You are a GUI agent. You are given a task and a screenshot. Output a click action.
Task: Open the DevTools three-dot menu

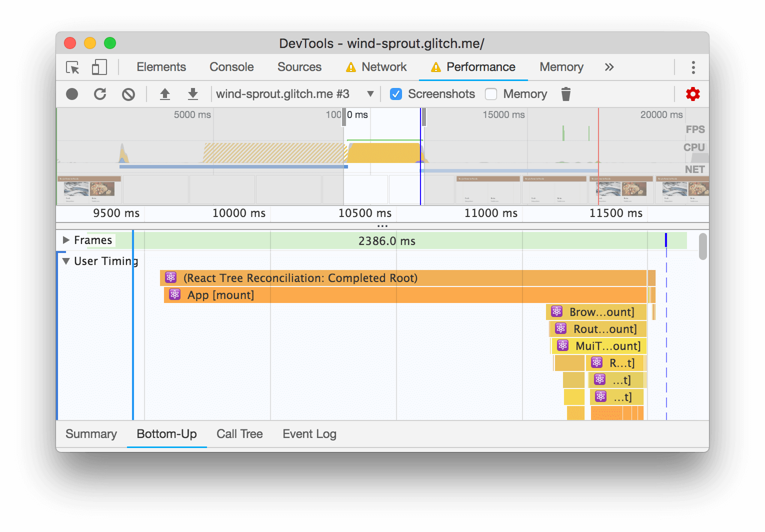pyautogui.click(x=693, y=67)
